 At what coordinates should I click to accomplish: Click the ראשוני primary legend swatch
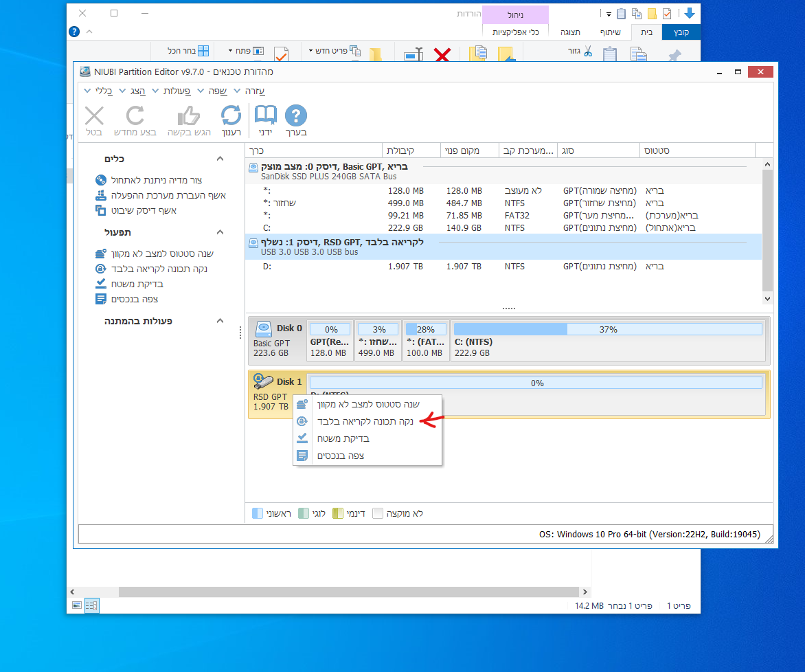(x=258, y=513)
